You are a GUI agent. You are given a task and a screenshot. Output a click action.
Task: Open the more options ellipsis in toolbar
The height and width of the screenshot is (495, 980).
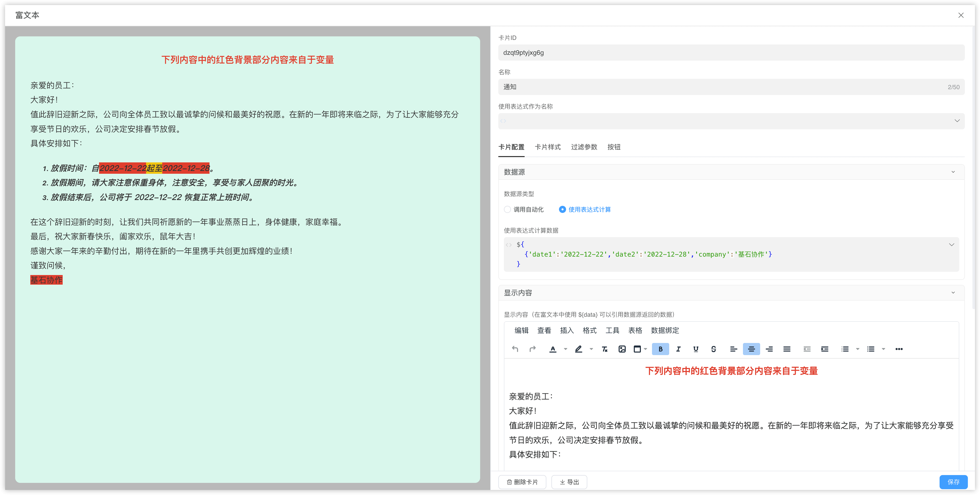click(899, 349)
